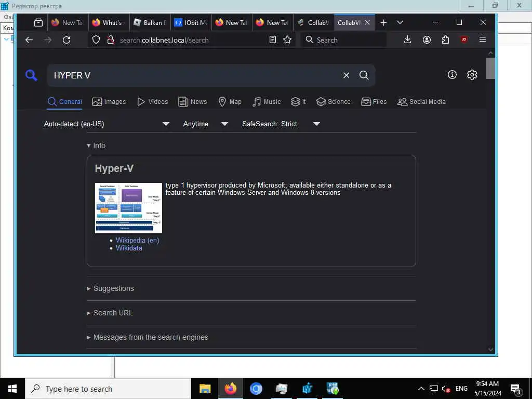The width and height of the screenshot is (532, 399).
Task: Click the URL address bar
Action: click(x=193, y=40)
